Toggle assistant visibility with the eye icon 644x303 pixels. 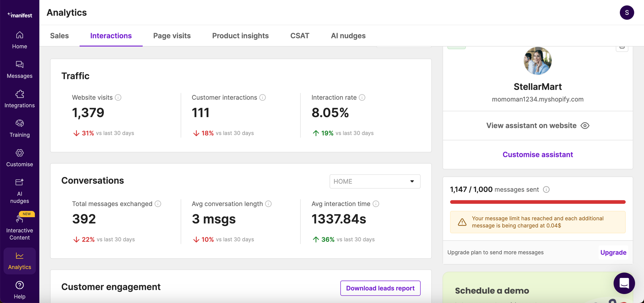coord(585,125)
